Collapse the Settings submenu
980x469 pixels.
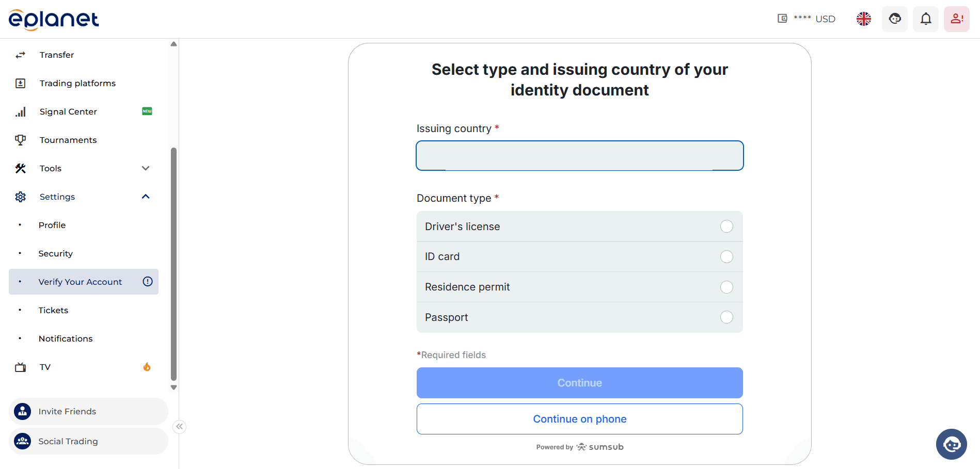[x=145, y=196]
